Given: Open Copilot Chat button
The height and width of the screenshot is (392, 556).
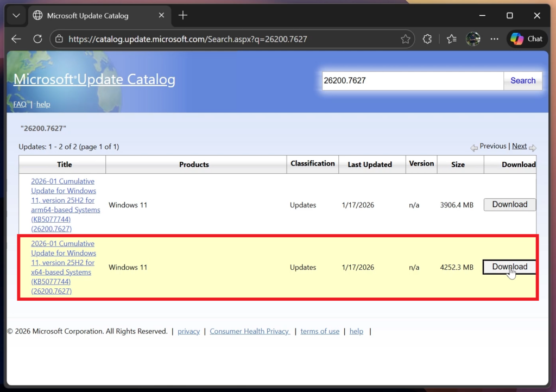Looking at the screenshot, I should pos(527,39).
